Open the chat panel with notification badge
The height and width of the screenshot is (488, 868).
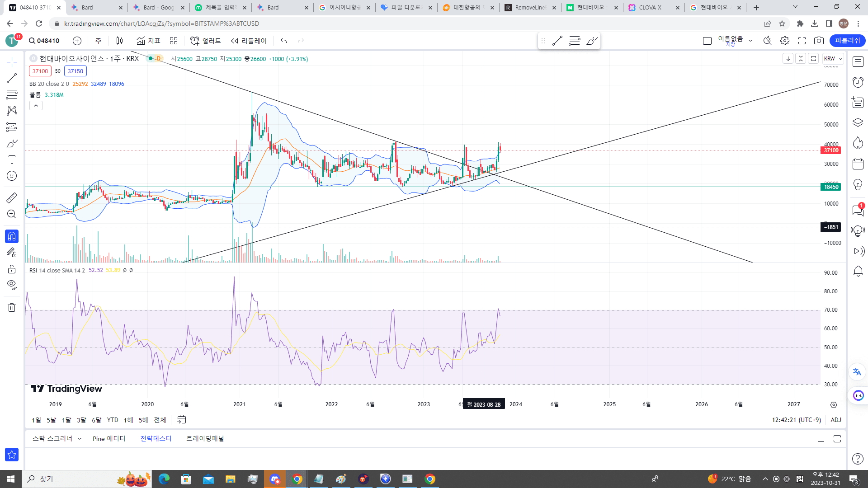[858, 210]
